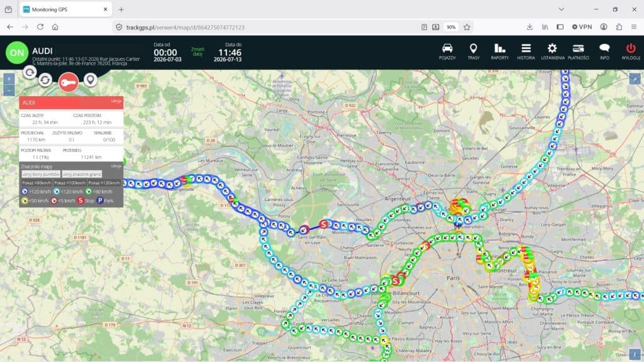
Task: Open a new browser tab
Action: pyautogui.click(x=121, y=9)
